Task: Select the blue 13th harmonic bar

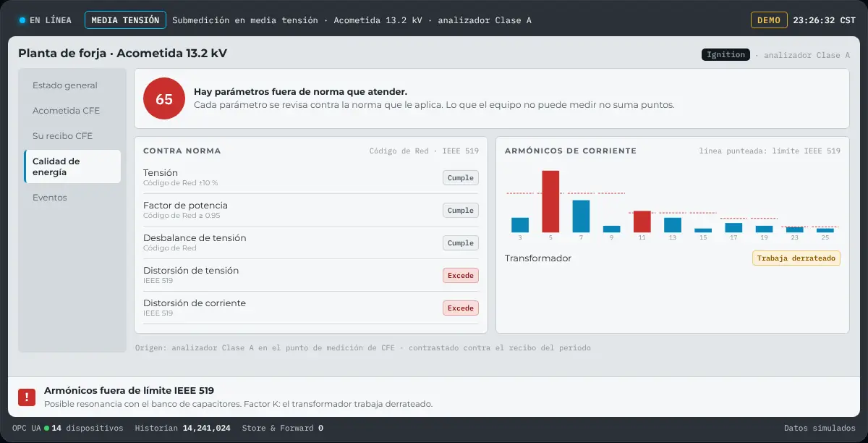Action: [673, 225]
